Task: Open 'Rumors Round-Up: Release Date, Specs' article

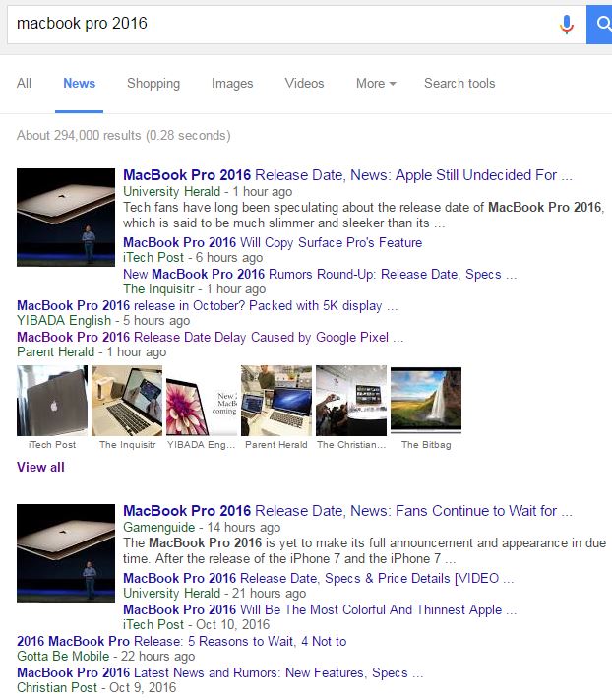Action: coord(320,274)
